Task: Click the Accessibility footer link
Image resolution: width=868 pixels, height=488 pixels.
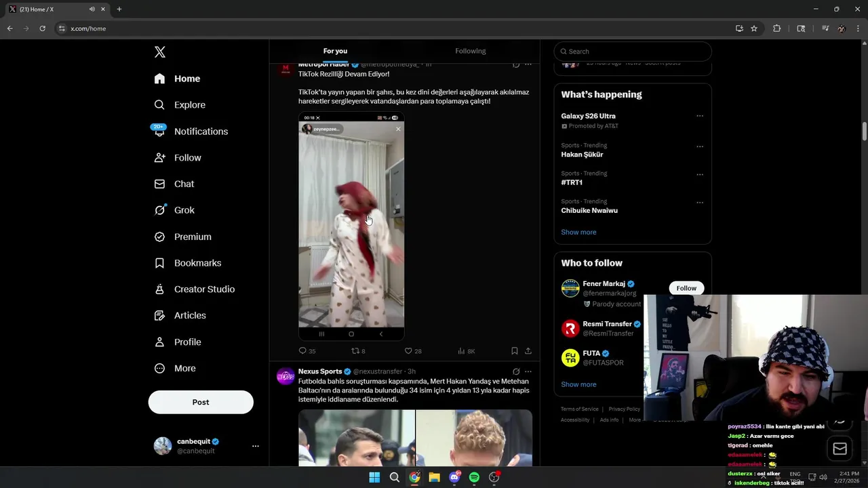Action: (x=575, y=420)
